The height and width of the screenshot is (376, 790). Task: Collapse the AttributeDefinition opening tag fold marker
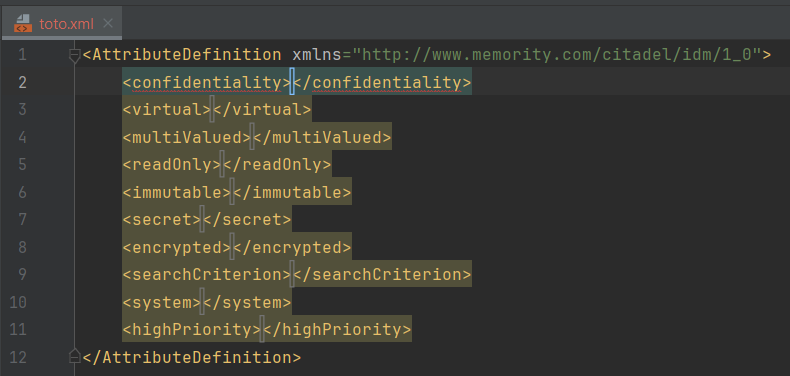click(75, 55)
